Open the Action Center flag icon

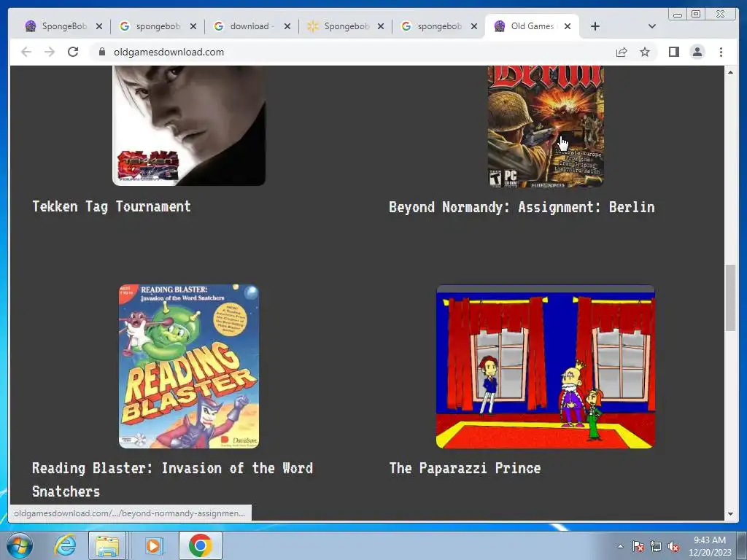point(638,546)
